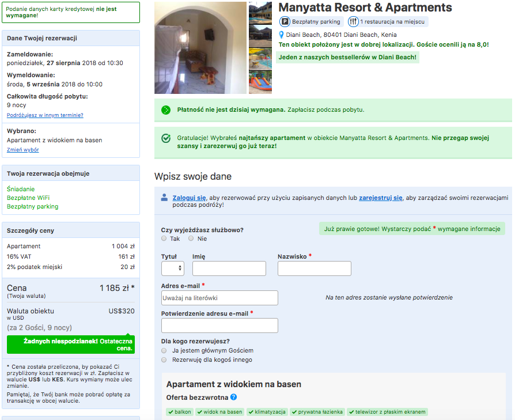Click the Zmień wybór link

22,150
